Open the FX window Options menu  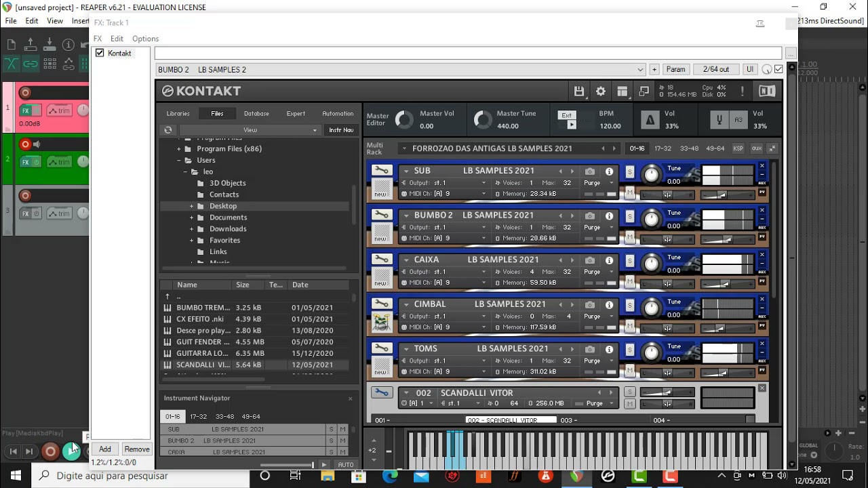(145, 39)
